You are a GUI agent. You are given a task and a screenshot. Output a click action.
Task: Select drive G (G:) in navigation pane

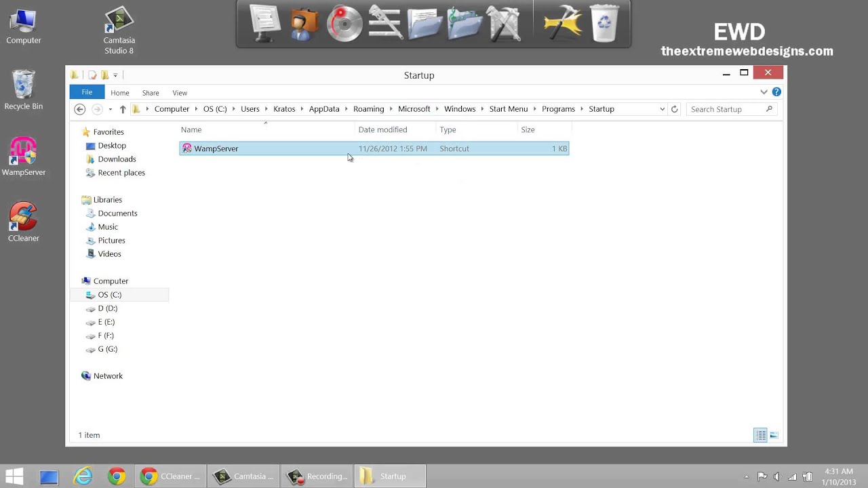(x=107, y=349)
